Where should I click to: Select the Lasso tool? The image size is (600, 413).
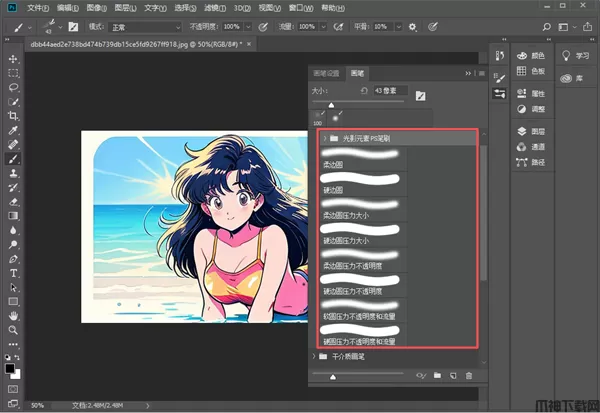click(14, 87)
